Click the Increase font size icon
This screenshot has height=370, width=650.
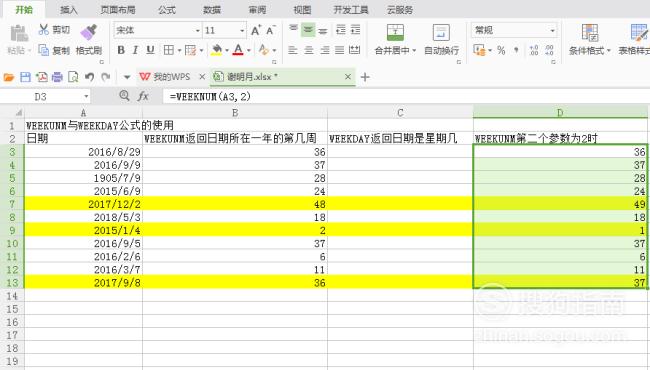coord(256,30)
